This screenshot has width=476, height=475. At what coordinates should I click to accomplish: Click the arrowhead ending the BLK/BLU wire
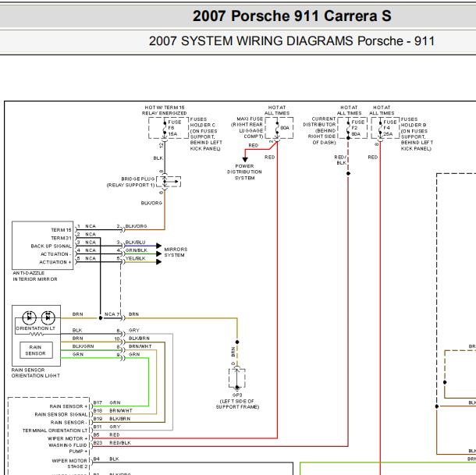click(158, 246)
